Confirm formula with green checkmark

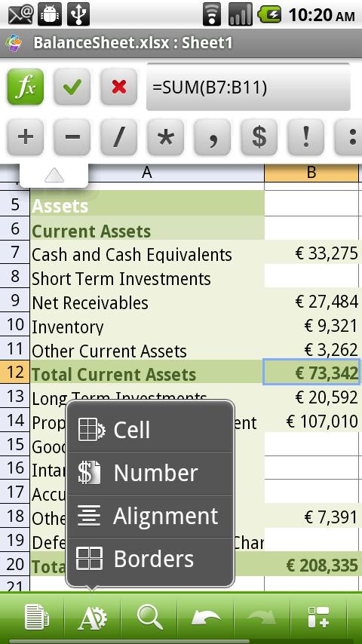coord(72,87)
